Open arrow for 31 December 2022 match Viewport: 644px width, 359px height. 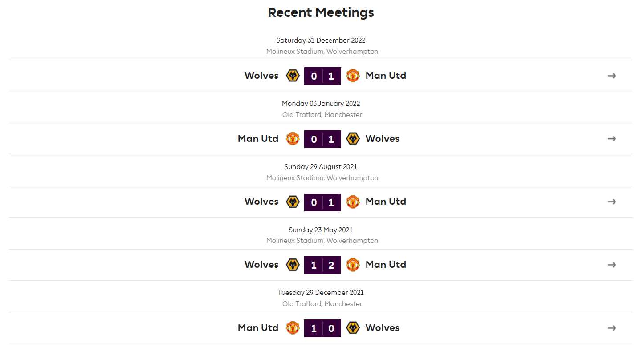click(612, 76)
